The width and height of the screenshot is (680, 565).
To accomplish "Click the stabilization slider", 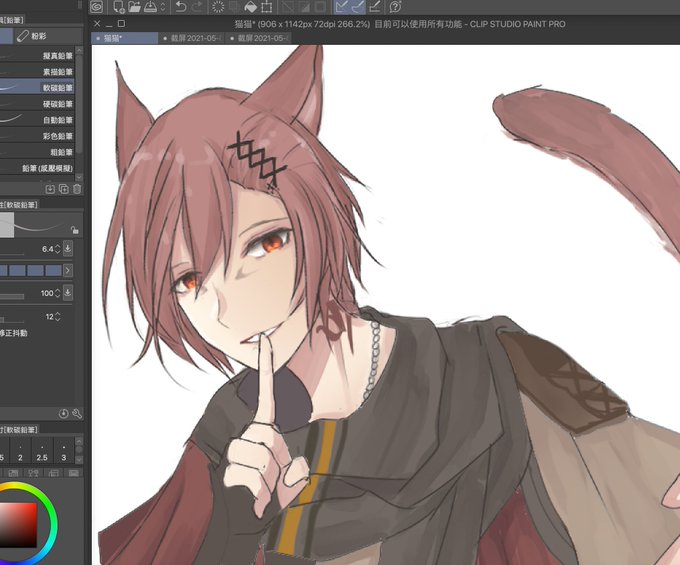I will 12,320.
